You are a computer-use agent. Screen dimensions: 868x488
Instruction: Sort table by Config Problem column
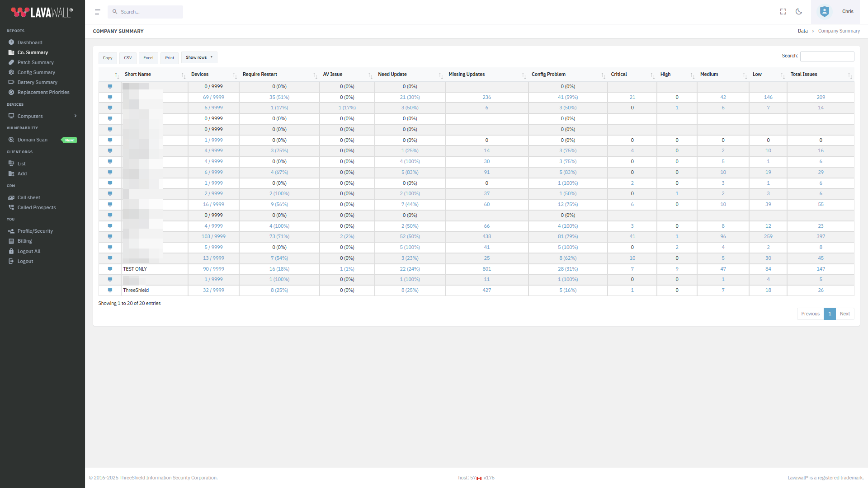(567, 75)
